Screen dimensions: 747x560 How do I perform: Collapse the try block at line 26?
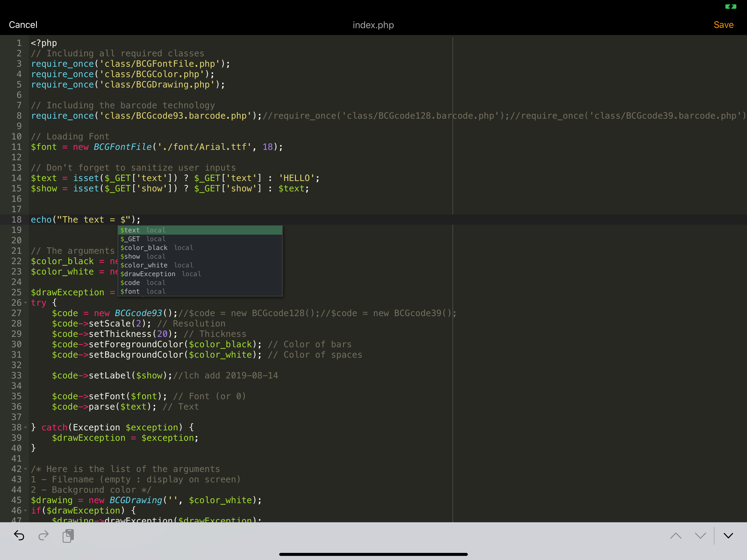(x=25, y=303)
